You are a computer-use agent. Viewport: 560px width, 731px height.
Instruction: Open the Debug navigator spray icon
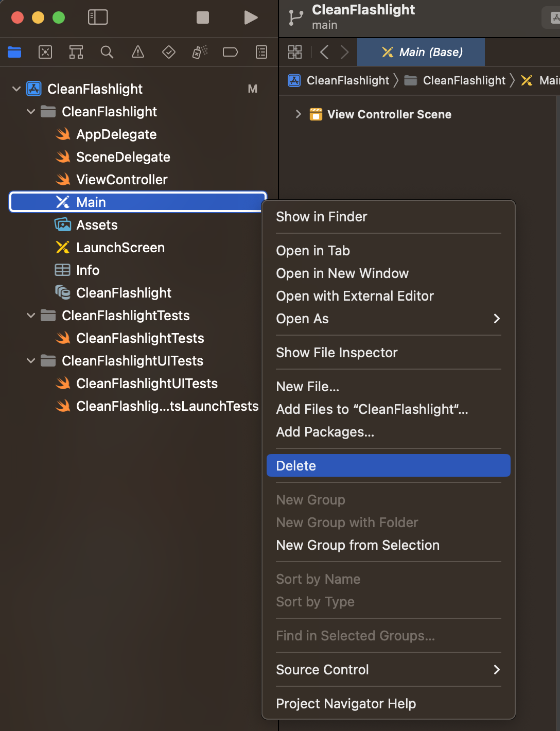(x=200, y=52)
